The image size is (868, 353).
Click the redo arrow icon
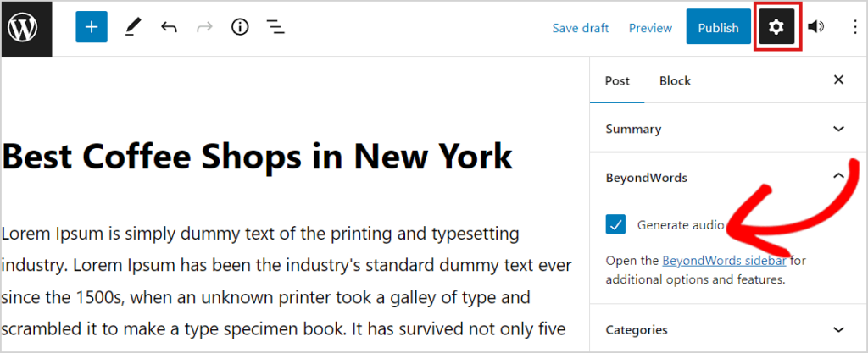204,28
